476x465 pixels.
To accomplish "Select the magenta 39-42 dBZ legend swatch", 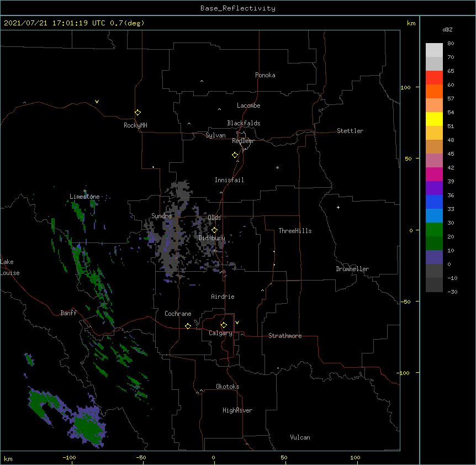I will pos(434,174).
